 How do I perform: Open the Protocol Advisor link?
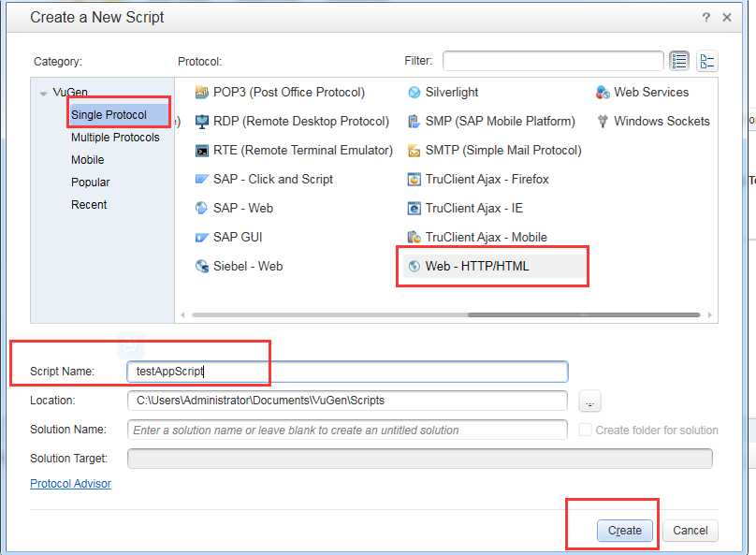tap(70, 484)
